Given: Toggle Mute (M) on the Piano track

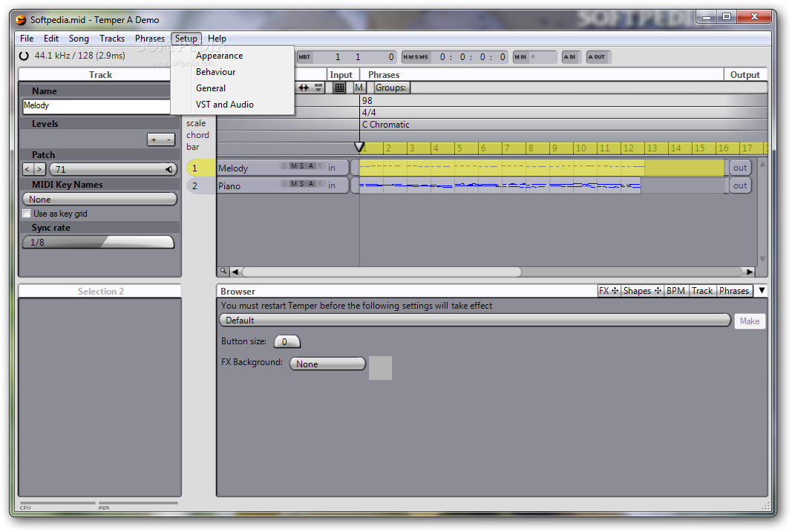Looking at the screenshot, I should coord(293,184).
